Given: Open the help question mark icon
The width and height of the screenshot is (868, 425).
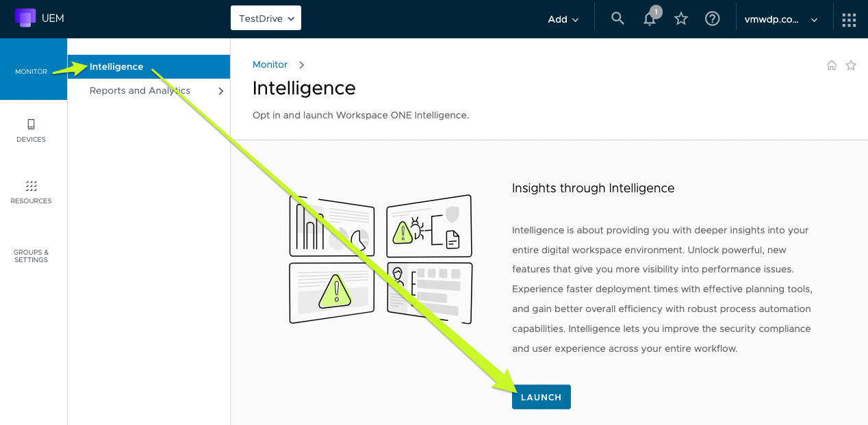Looking at the screenshot, I should coord(712,19).
